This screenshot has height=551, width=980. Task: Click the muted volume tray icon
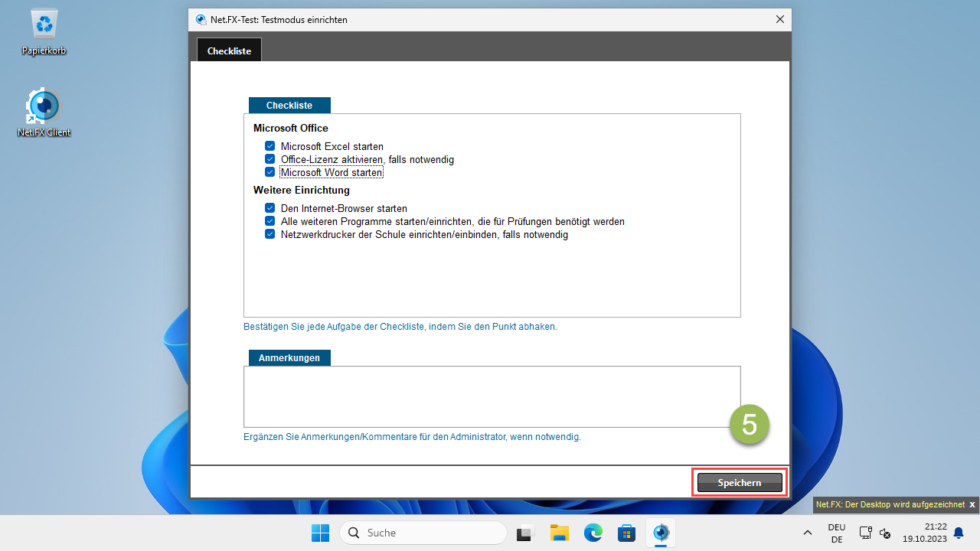(x=886, y=533)
